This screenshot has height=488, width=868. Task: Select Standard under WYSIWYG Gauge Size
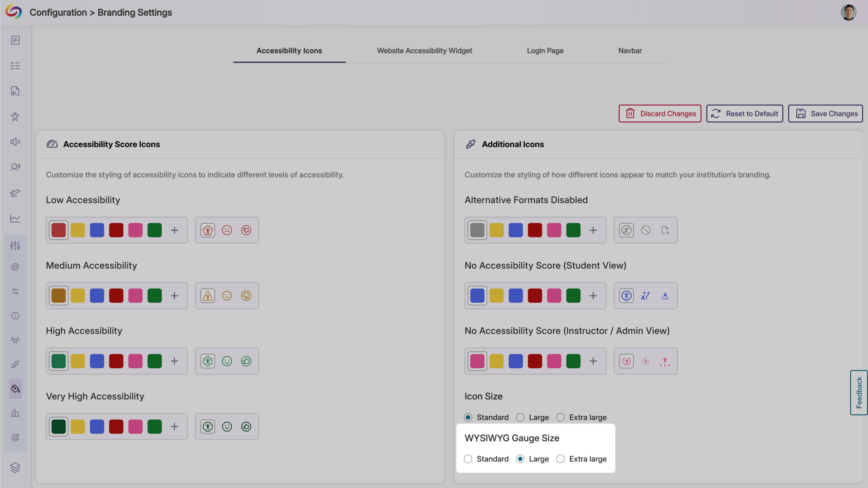click(x=468, y=459)
